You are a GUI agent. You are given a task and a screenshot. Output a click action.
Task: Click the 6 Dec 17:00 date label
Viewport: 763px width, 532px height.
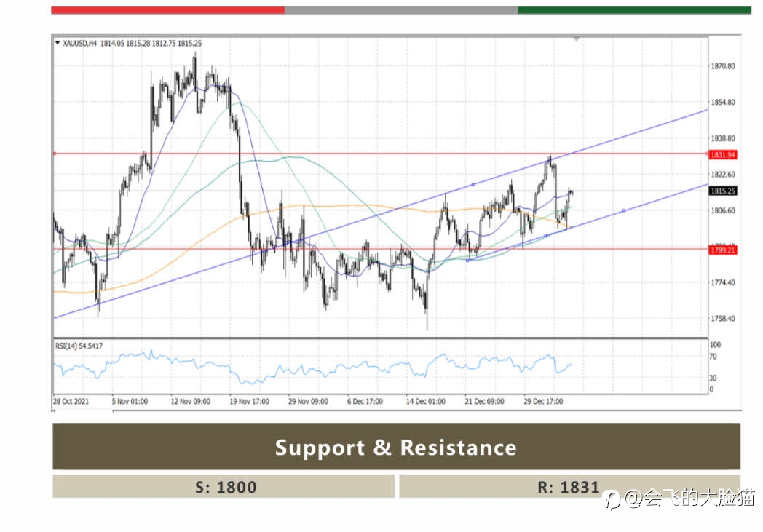click(x=365, y=401)
